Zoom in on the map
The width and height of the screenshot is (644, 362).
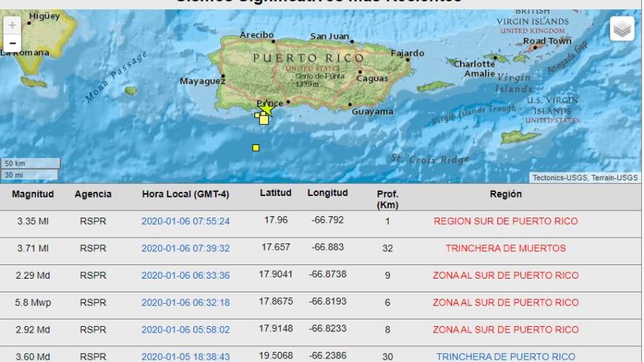[x=12, y=25]
